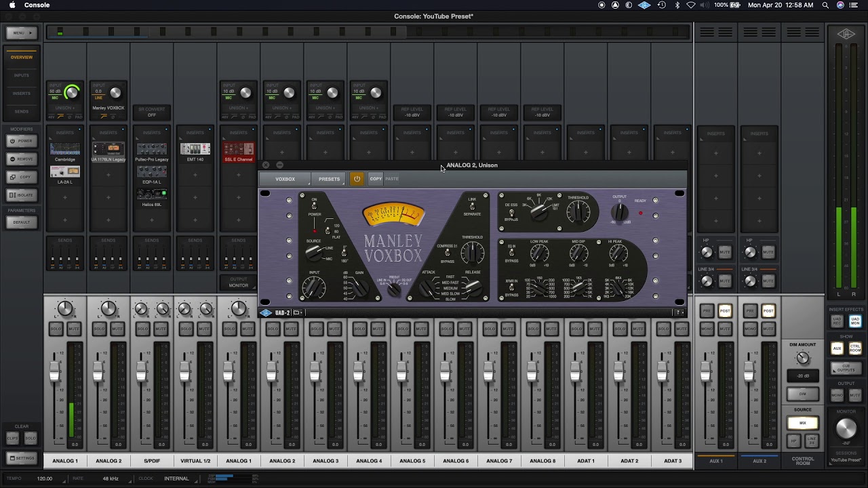Click the UA logo in plugin footer
Viewport: 868px width, 488px height.
click(266, 312)
